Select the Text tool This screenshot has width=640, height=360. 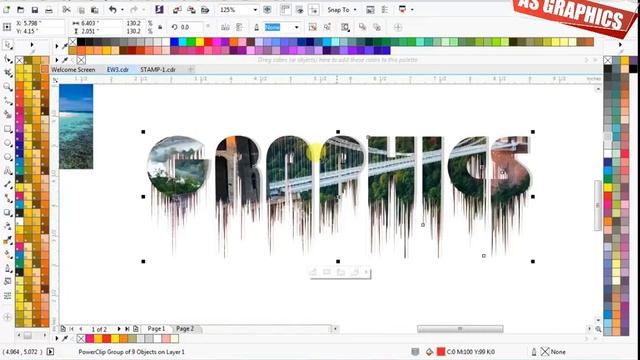coord(7,171)
